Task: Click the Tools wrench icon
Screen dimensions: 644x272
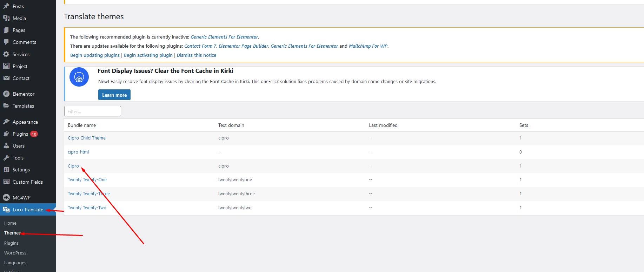Action: [x=6, y=158]
